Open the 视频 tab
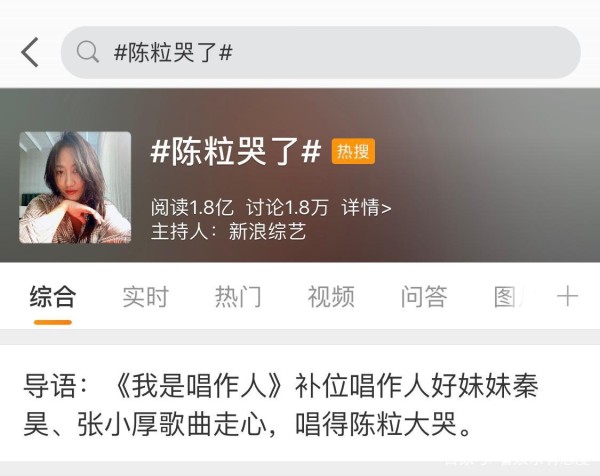Viewport: 600px width, 476px height. tap(331, 297)
